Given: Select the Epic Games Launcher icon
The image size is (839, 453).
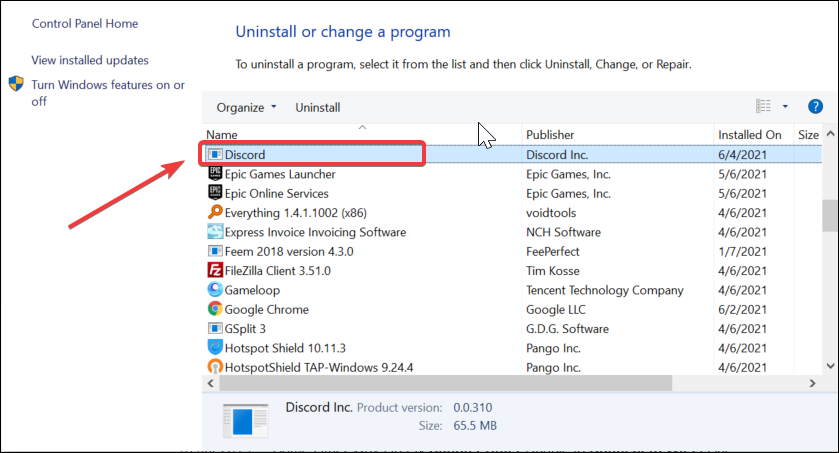Looking at the screenshot, I should [215, 173].
